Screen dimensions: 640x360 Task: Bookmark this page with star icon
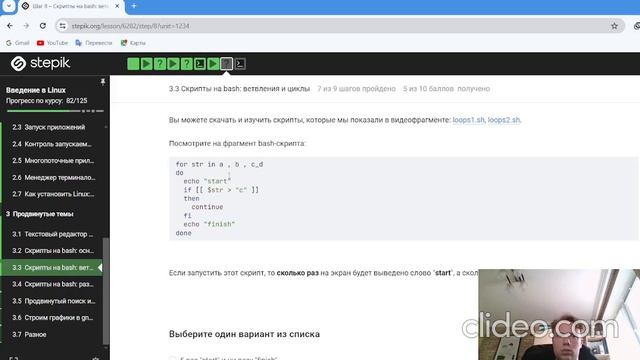614,26
